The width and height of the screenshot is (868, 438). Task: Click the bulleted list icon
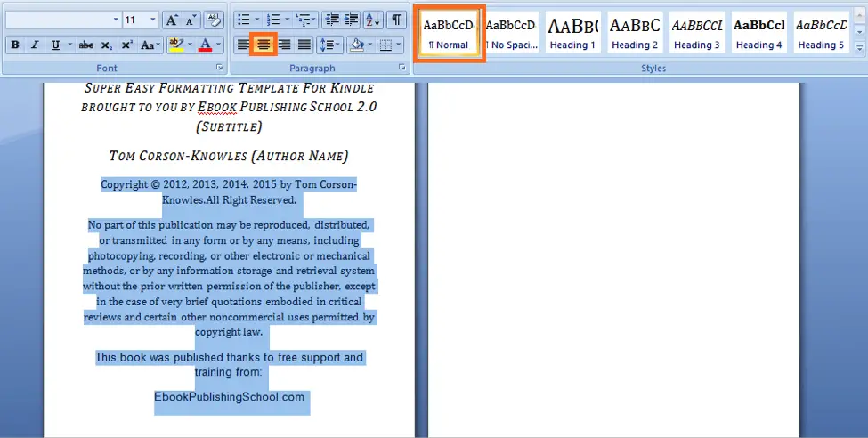244,20
